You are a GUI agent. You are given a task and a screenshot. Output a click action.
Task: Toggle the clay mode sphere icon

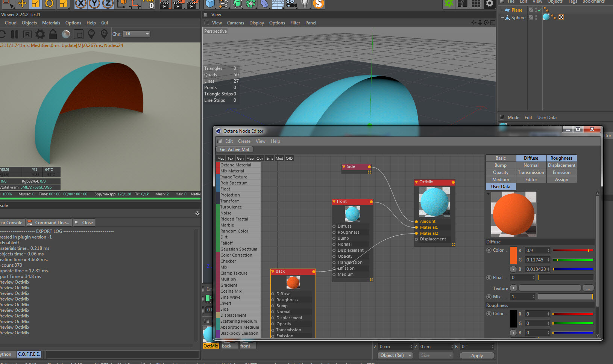click(x=66, y=34)
